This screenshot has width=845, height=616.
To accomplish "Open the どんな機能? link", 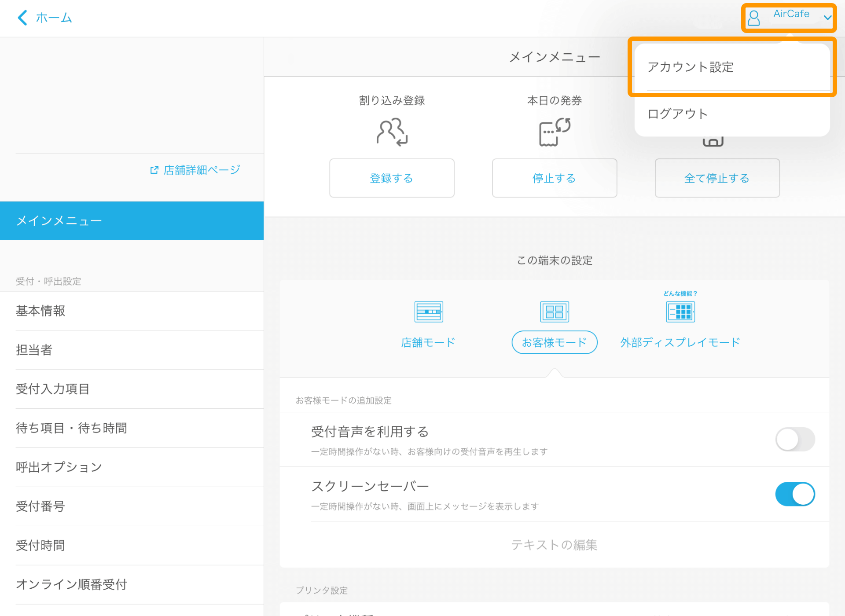I will [x=680, y=293].
